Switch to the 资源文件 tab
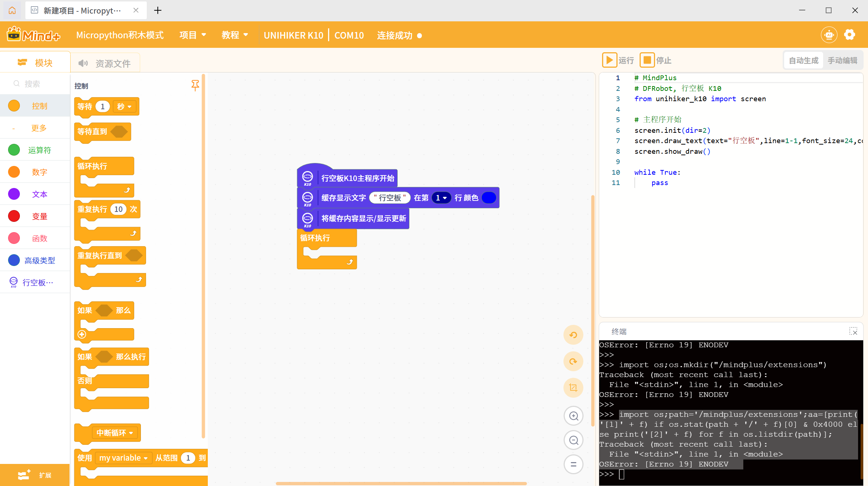 click(x=106, y=63)
